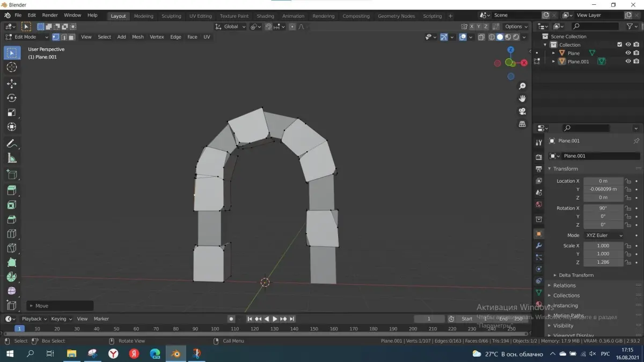Activate the Rotate tool
The image size is (644, 362).
(12, 98)
